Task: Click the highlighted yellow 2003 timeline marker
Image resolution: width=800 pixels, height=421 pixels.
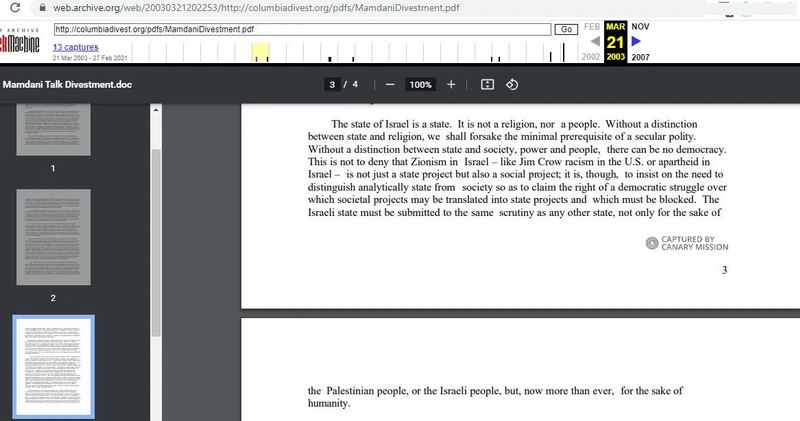Action: pos(261,53)
